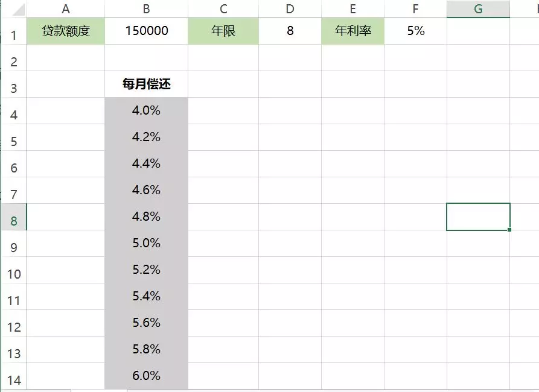Select the 4.0% cell
Viewport: 539px width, 392px height.
pos(147,110)
